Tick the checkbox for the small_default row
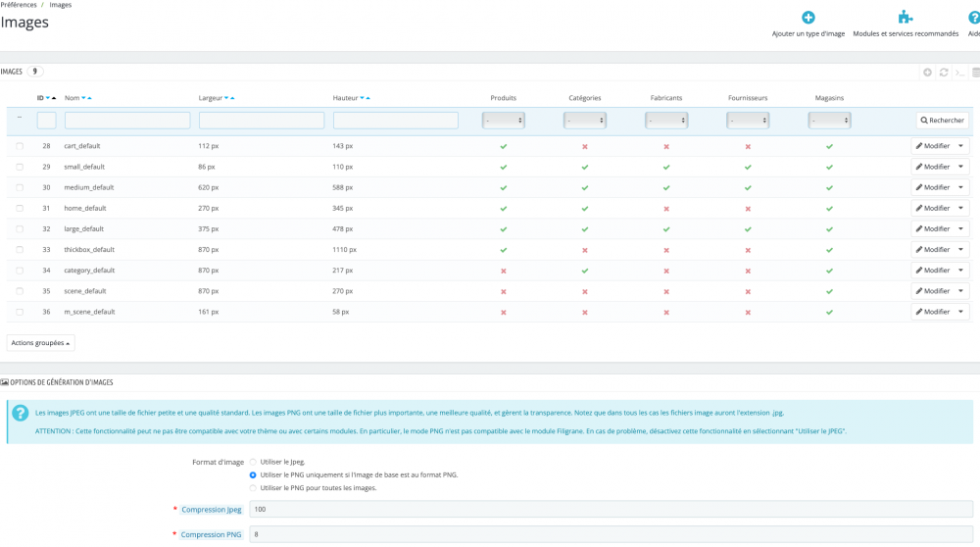This screenshot has height=547, width=980. coord(20,167)
